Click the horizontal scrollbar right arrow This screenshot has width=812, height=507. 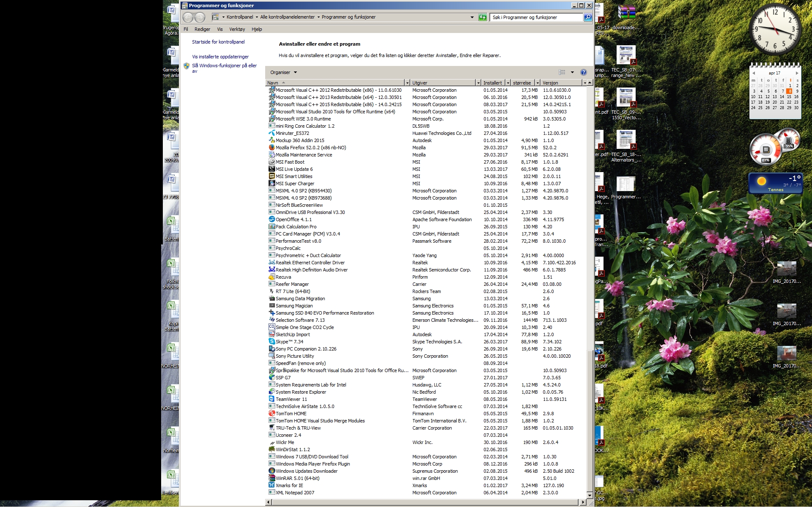(583, 502)
